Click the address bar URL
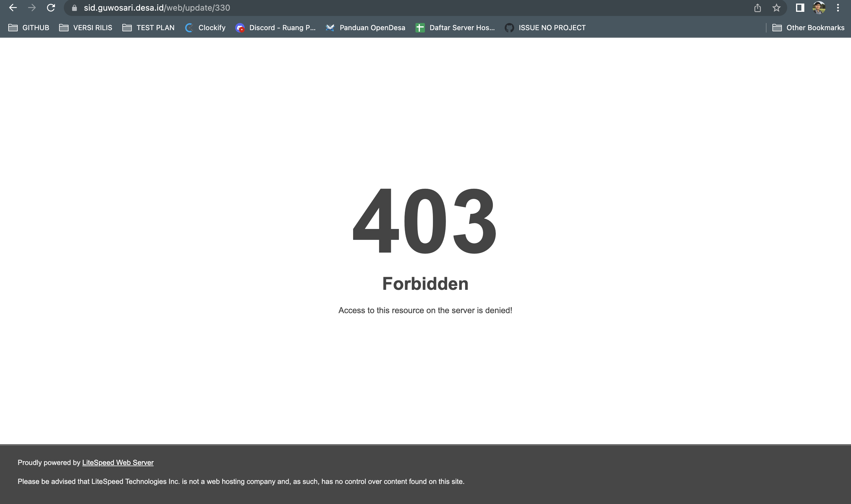This screenshot has height=504, width=851. point(157,8)
